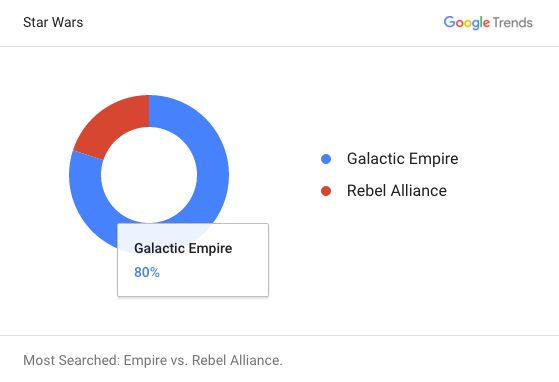559x382 pixels.
Task: Click the Star Wars chart title
Action: coord(53,22)
